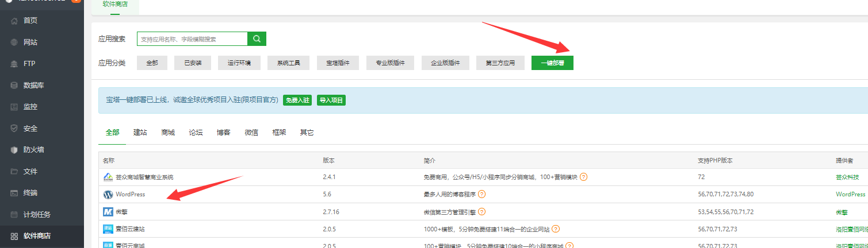Select 系统工具 category button
Viewport: 868px width, 248px height.
[x=289, y=63]
